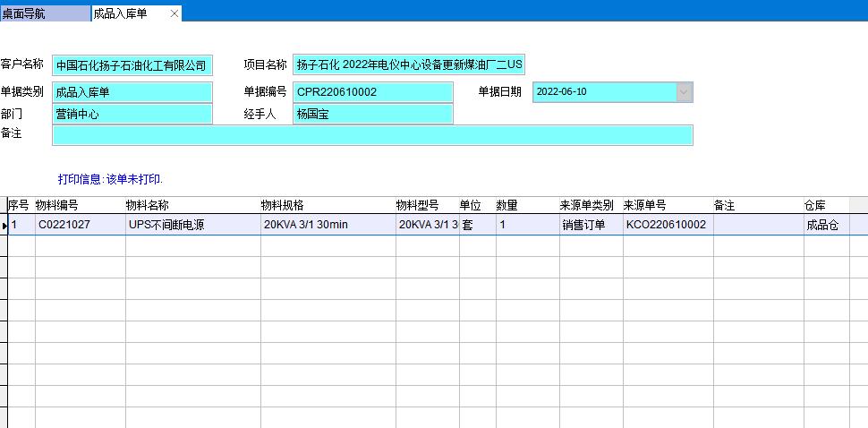868x428 pixels.
Task: Click the 部门 field 营销中心
Action: click(x=132, y=115)
